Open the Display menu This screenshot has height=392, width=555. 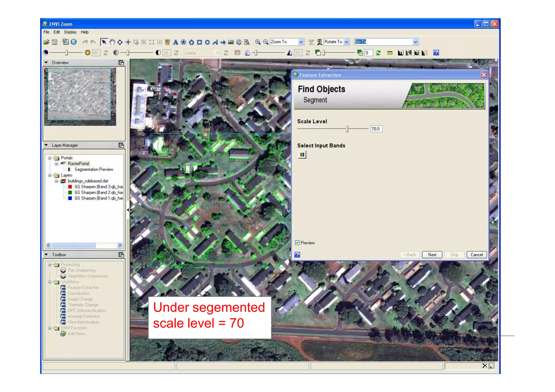click(70, 32)
